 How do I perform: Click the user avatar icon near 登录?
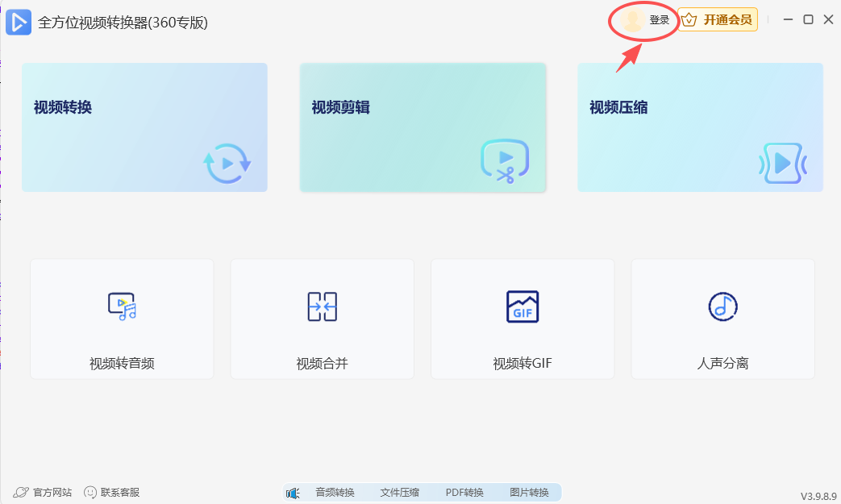(632, 19)
